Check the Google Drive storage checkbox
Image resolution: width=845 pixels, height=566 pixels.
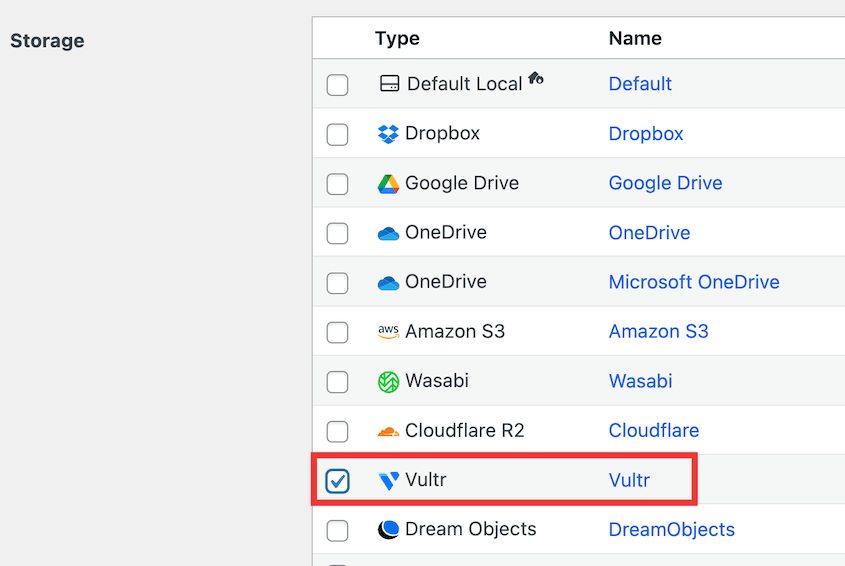pos(337,184)
